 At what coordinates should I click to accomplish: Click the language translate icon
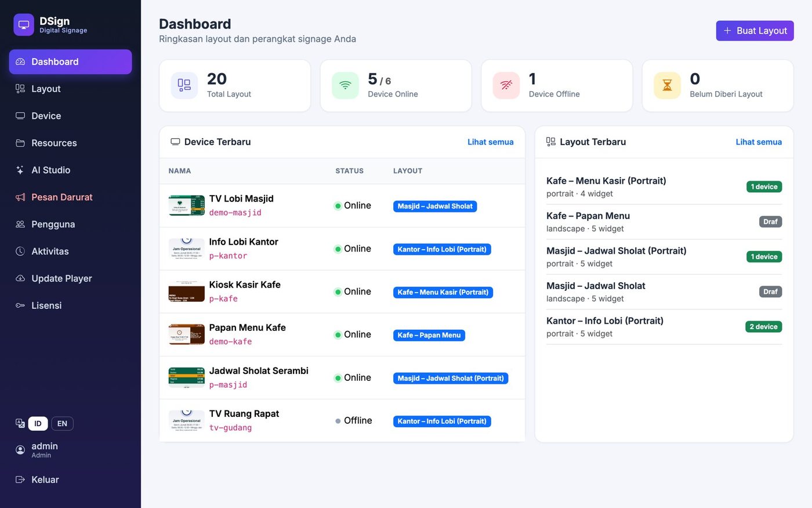20,423
